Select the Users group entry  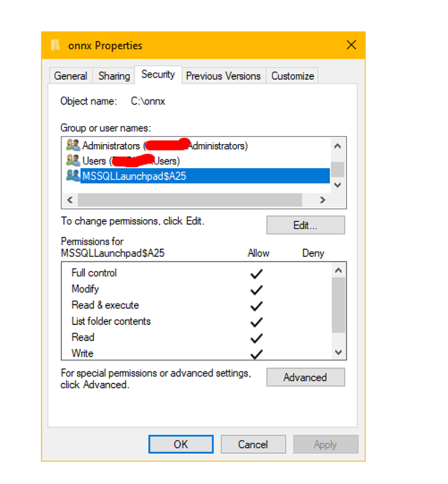(197, 160)
